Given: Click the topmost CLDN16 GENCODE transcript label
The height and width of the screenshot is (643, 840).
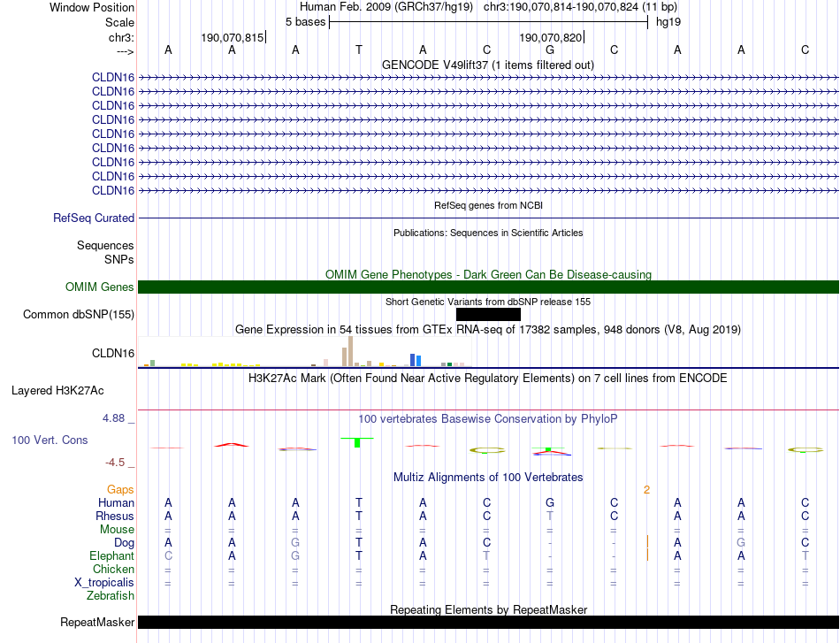Looking at the screenshot, I should pyautogui.click(x=113, y=77).
